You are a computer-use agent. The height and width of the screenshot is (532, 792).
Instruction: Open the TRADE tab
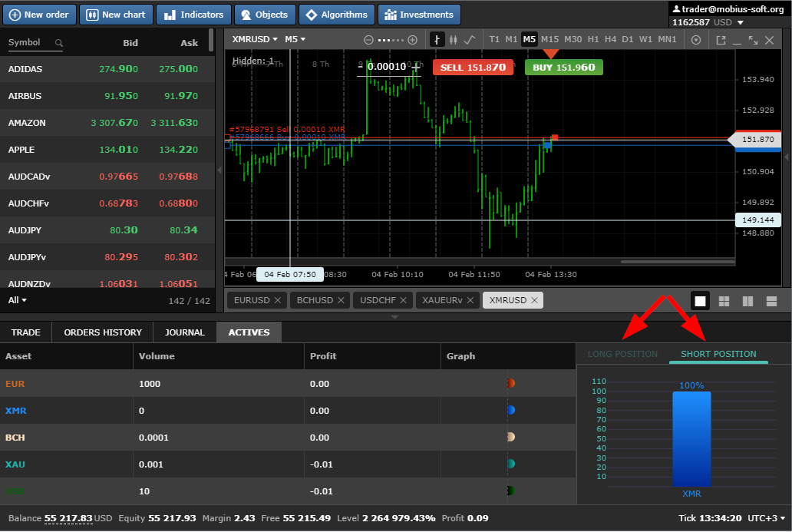coord(26,332)
